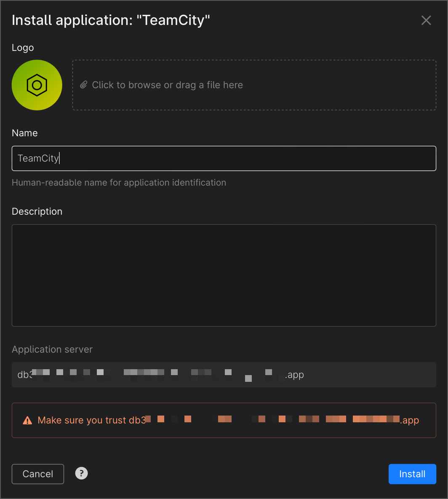Select the application server address field
Viewport: 448px width, 499px height.
coord(224,374)
